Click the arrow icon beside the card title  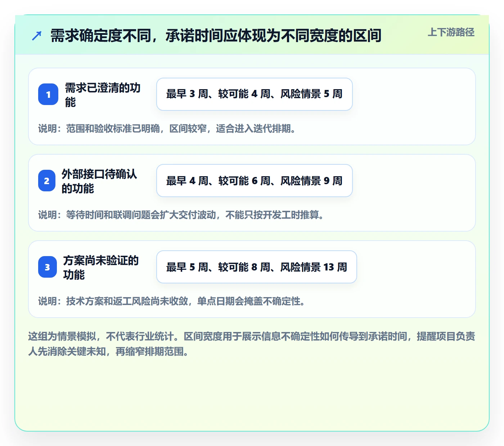point(37,36)
